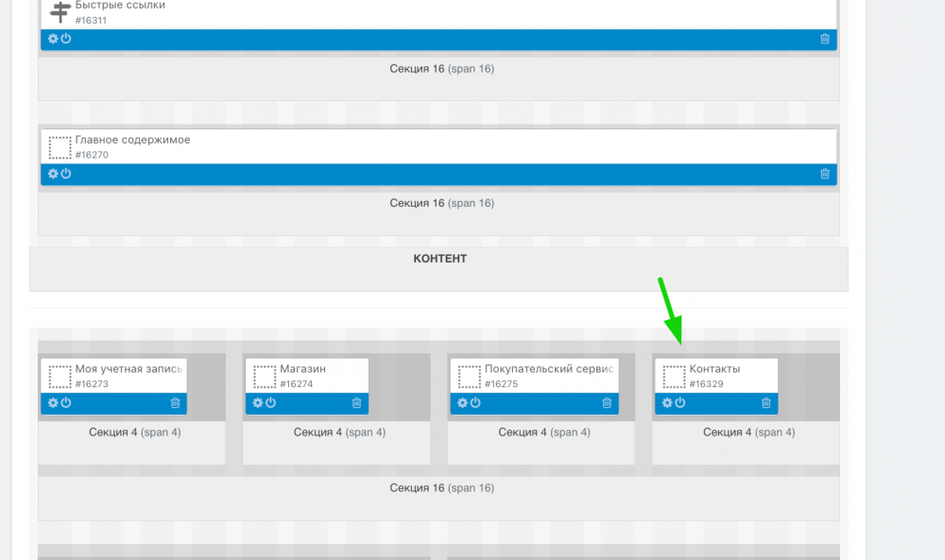Delete Главное содержимое block via trash icon
Screen dimensions: 945x560
tap(825, 174)
